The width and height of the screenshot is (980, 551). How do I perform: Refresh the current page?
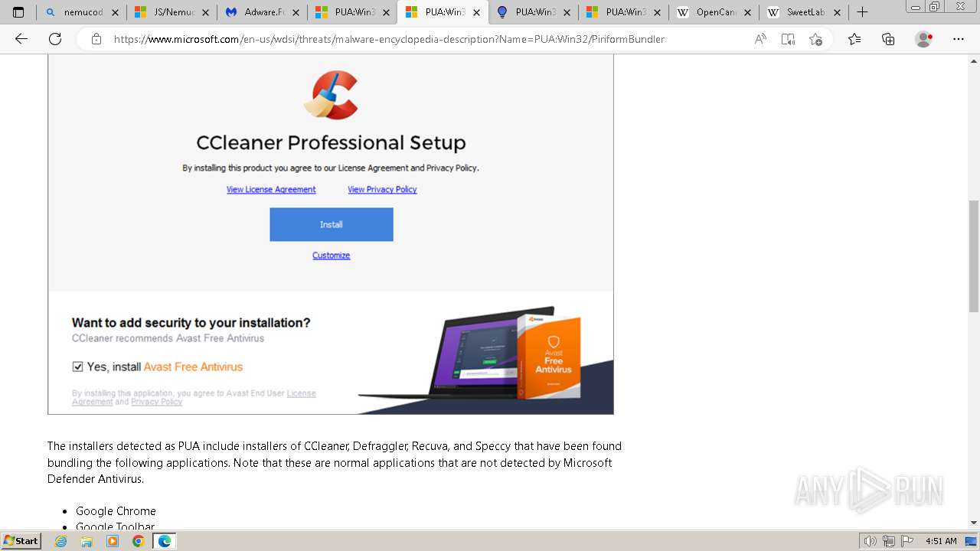55,39
